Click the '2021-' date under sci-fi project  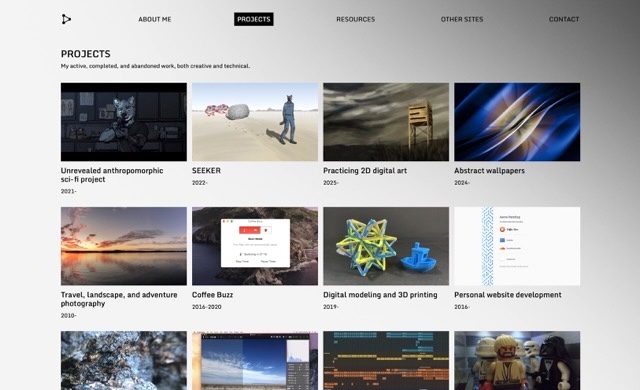[x=69, y=191]
